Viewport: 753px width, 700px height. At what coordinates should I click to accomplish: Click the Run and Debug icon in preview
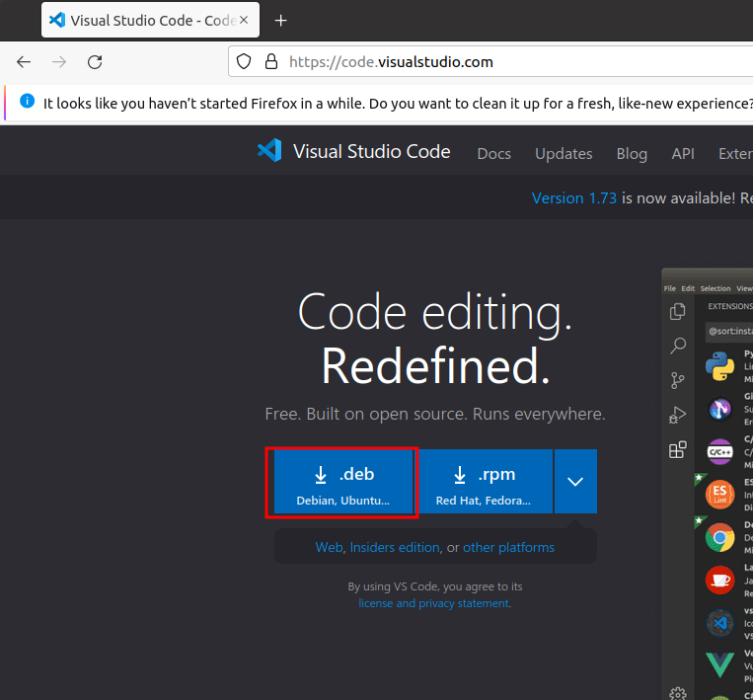(678, 415)
